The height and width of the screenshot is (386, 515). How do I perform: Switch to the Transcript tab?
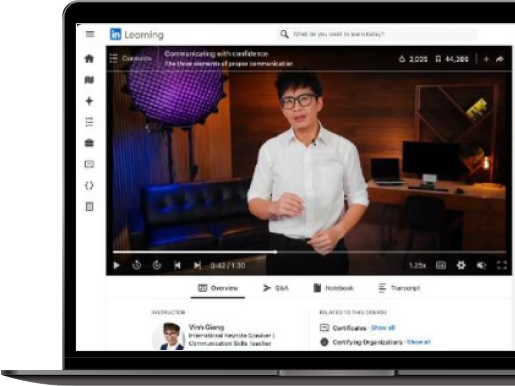[x=399, y=288]
